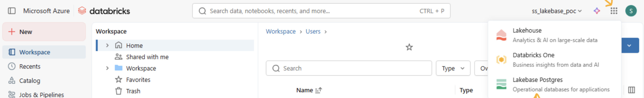Open Trash in workspace tree
The image size is (644, 98).
click(133, 91)
